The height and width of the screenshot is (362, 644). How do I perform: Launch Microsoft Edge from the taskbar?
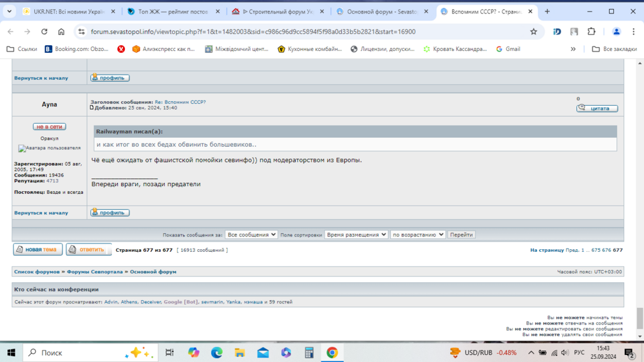[216, 352]
